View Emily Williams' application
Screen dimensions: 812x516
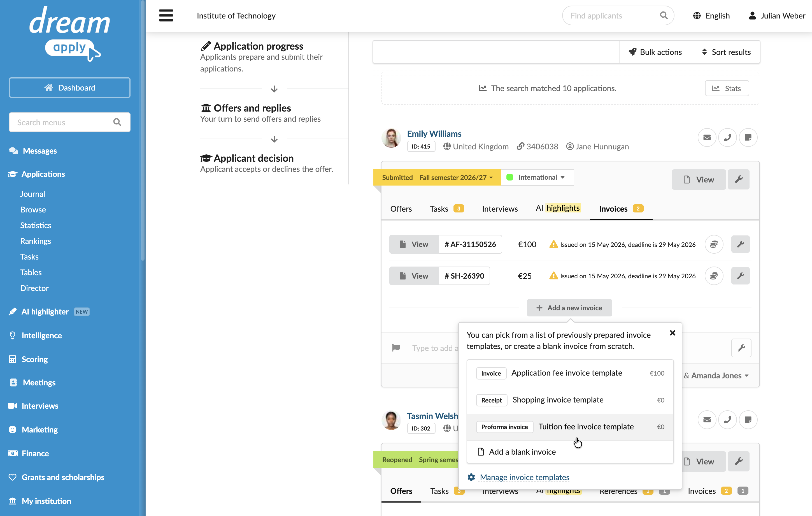click(698, 179)
